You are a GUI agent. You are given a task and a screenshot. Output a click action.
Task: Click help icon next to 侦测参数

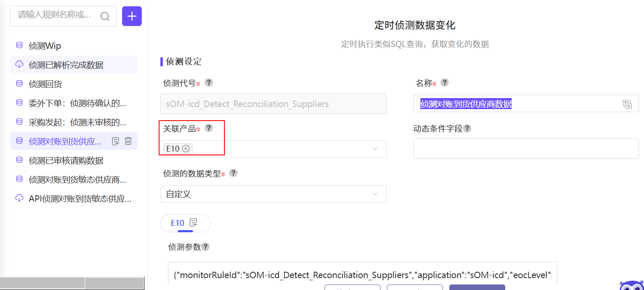[205, 247]
